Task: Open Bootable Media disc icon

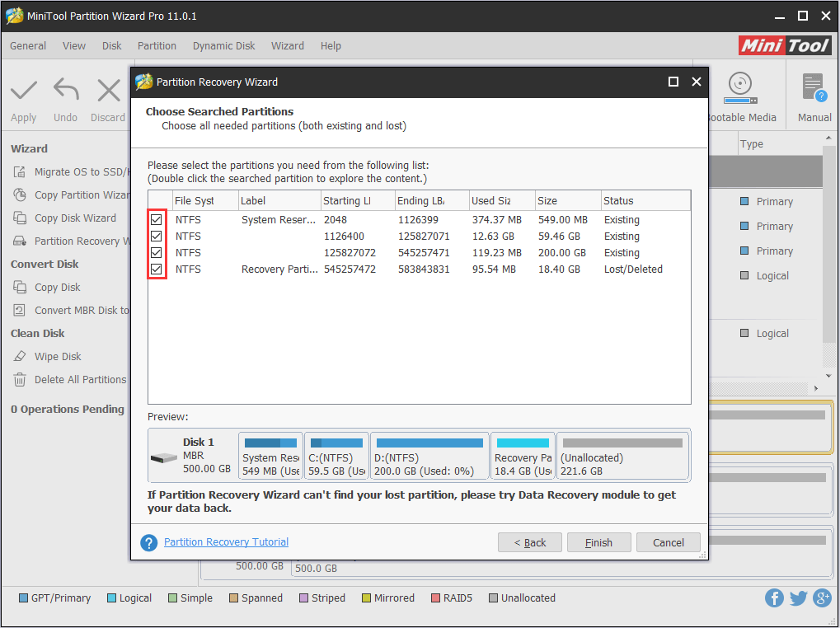Action: coord(740,88)
